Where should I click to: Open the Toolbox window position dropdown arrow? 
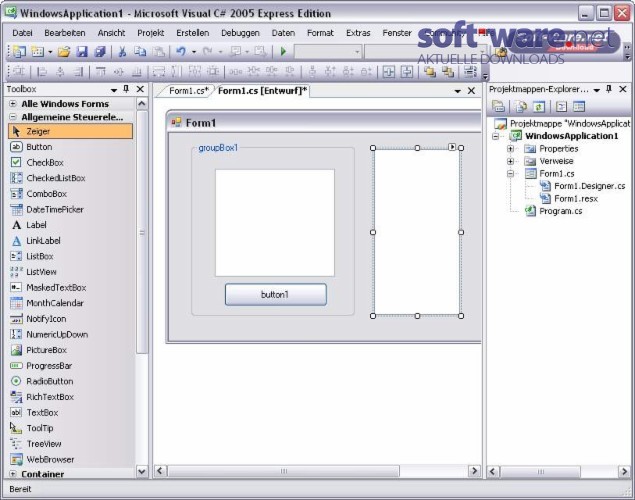pos(114,89)
